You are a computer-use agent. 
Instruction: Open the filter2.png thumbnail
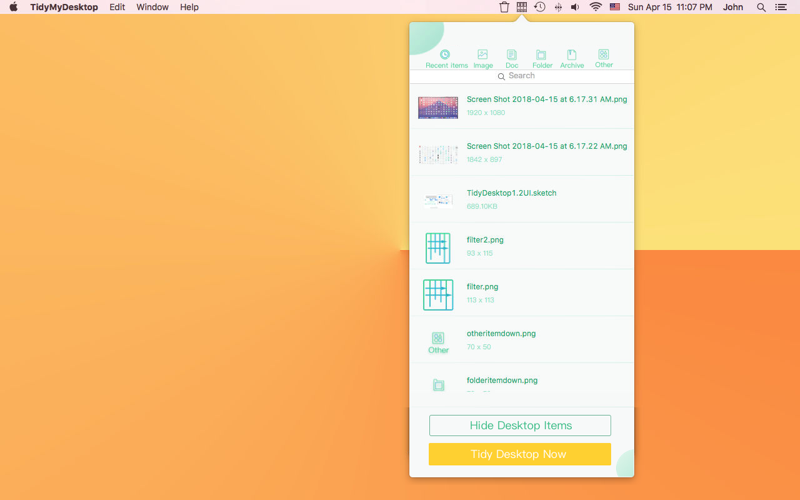coord(438,248)
